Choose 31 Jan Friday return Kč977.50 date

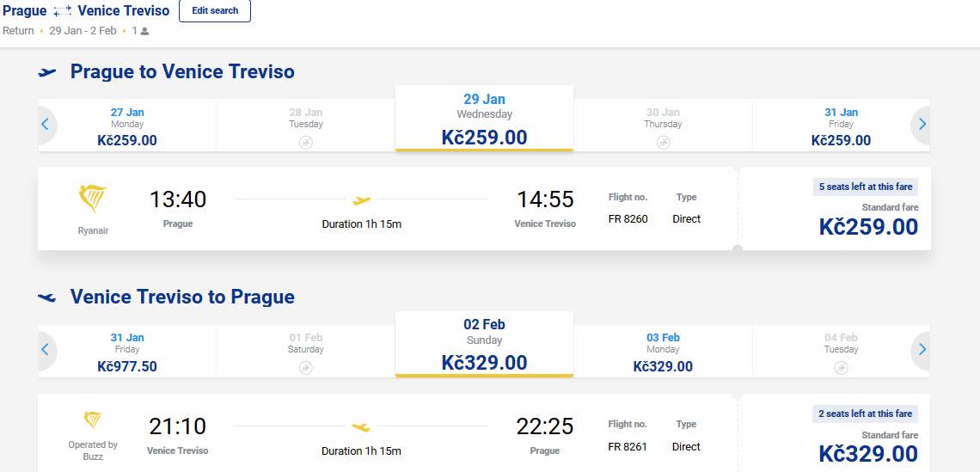(x=127, y=352)
